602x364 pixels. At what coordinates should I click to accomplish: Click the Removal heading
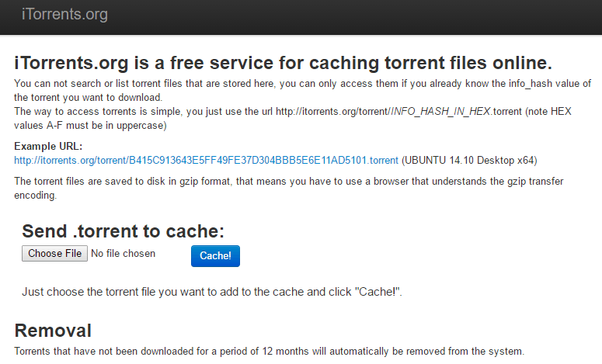(x=53, y=331)
